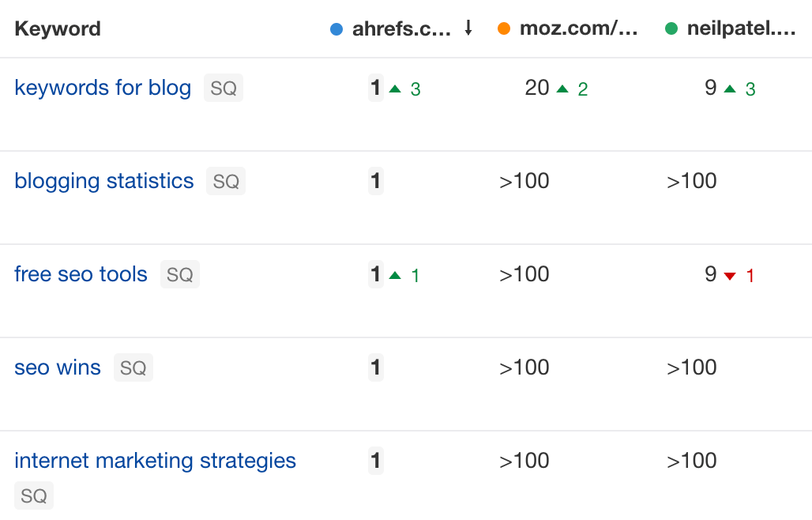Click the blue ahrefs.com column dot
The height and width of the screenshot is (520, 812).
(337, 28)
